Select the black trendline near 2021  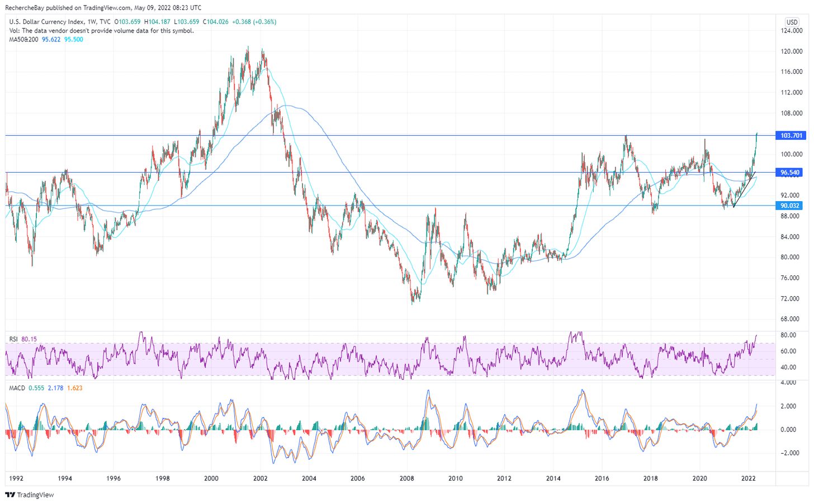click(x=743, y=191)
